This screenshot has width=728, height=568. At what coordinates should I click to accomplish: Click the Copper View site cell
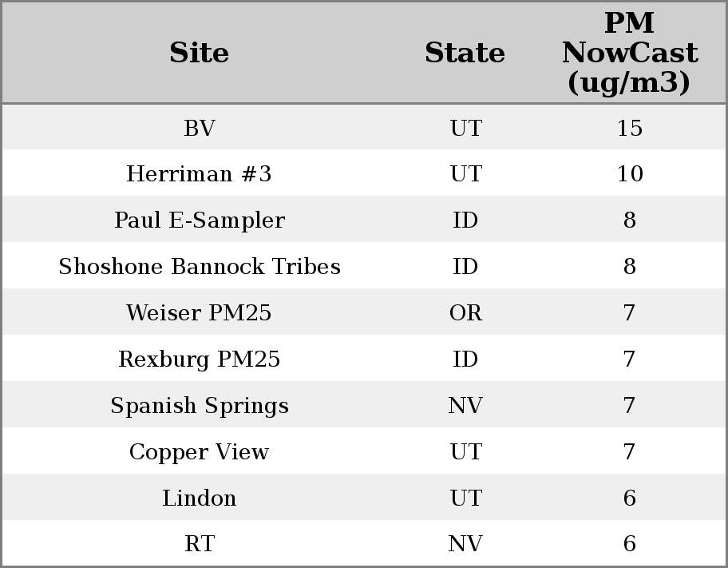point(200,452)
